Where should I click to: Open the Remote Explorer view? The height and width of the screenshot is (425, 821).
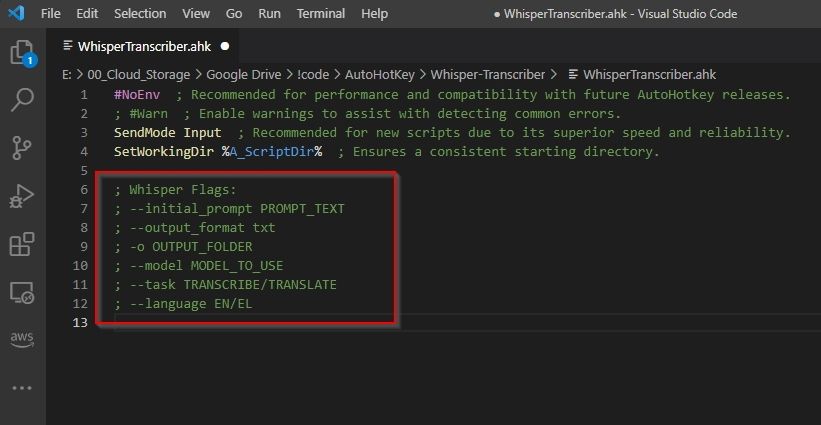click(x=23, y=293)
